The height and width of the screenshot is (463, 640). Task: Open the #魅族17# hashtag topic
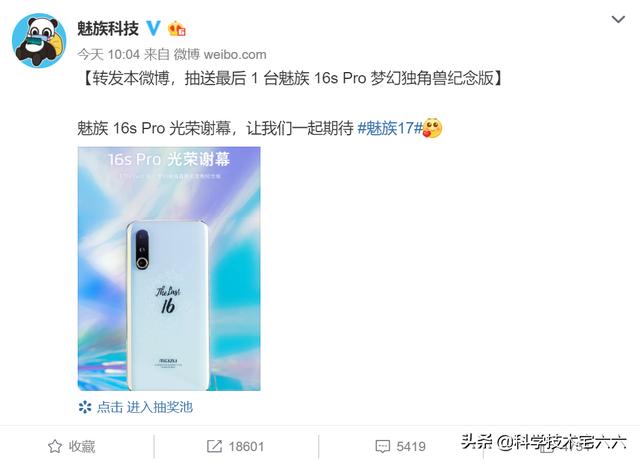click(390, 128)
